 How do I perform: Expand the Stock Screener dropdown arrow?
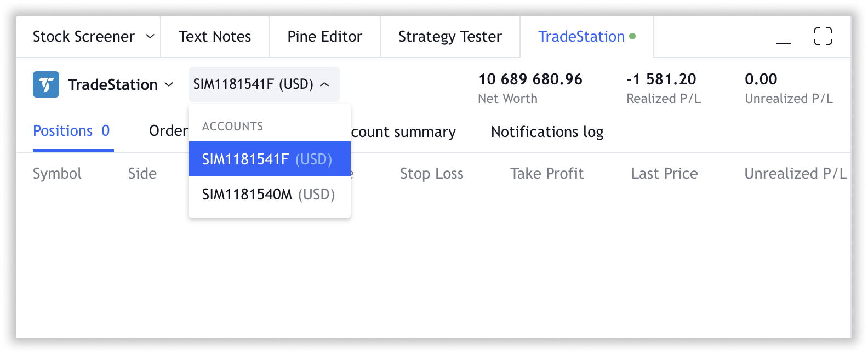[x=150, y=37]
